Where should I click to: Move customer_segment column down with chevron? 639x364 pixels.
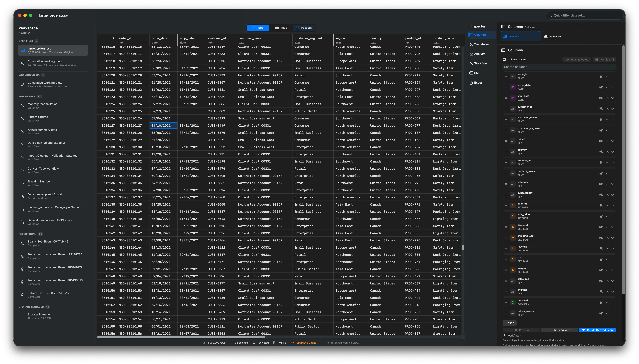point(612,130)
